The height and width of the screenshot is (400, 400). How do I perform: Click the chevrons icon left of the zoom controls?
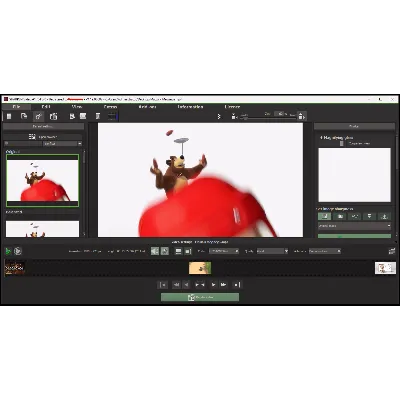point(219,116)
